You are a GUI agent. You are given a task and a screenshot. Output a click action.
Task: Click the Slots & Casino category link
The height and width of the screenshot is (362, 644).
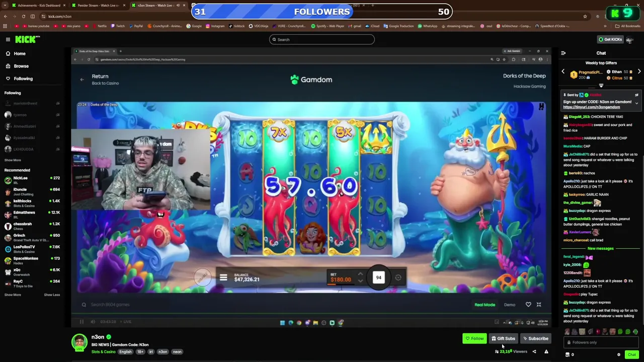(103, 352)
